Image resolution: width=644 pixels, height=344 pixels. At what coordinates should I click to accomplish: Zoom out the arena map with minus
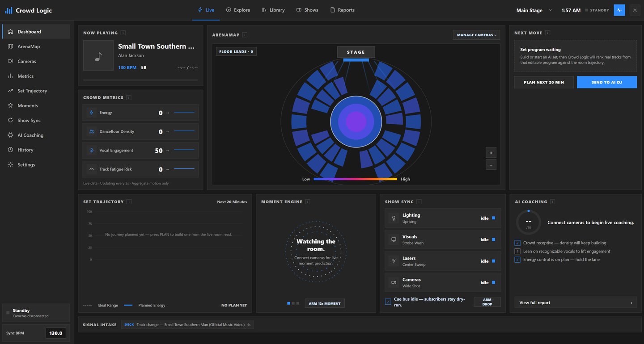[x=491, y=165]
